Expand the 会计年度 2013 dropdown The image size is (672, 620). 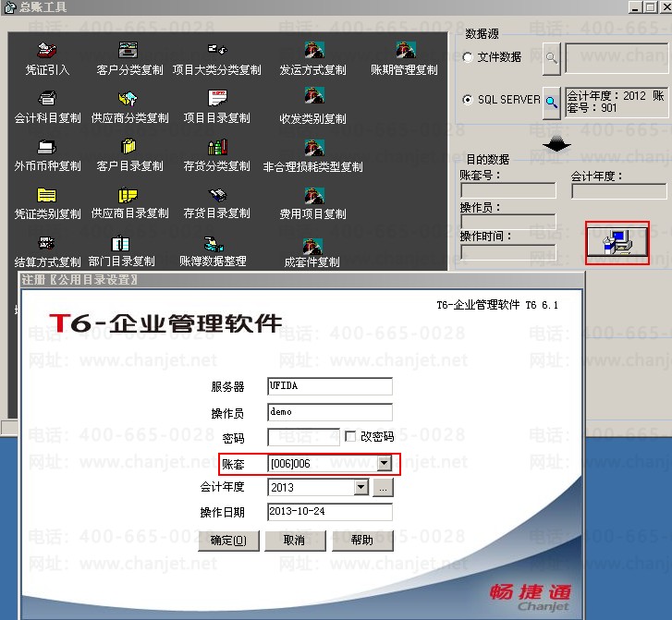[360, 487]
